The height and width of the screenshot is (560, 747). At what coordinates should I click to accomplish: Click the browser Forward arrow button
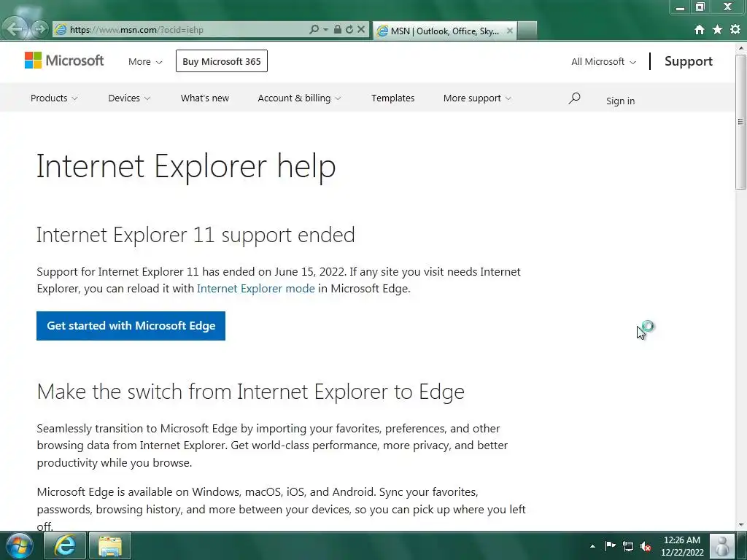click(41, 29)
